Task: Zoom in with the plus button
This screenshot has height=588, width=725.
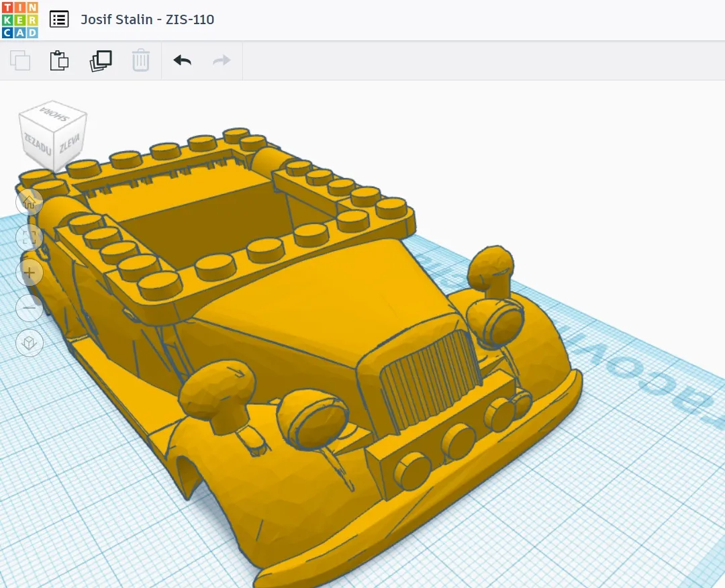Action: coord(30,273)
